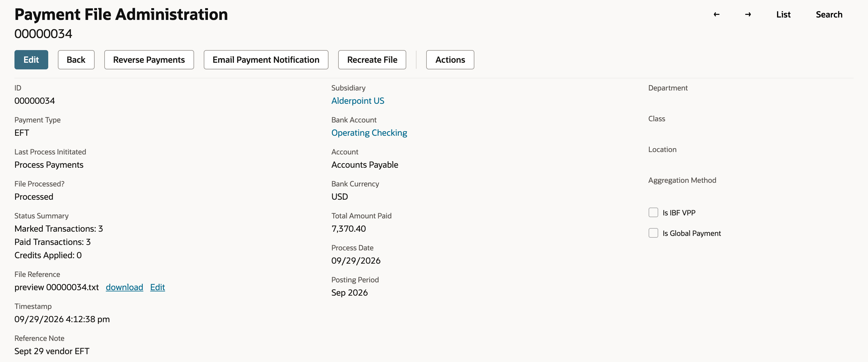Select the File Processed value Processed
This screenshot has height=362, width=868.
pyautogui.click(x=34, y=197)
